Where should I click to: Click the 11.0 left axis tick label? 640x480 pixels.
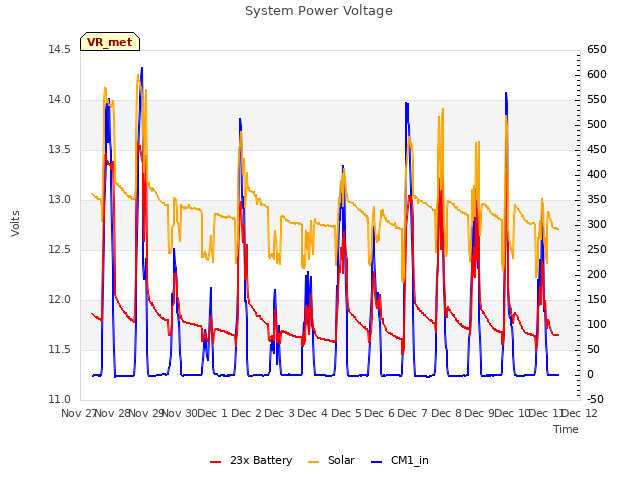pos(59,400)
